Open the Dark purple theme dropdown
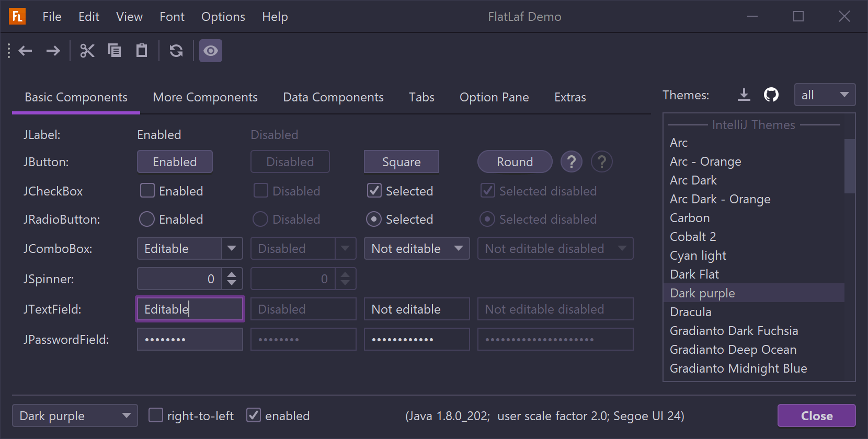The height and width of the screenshot is (439, 868). click(75, 415)
